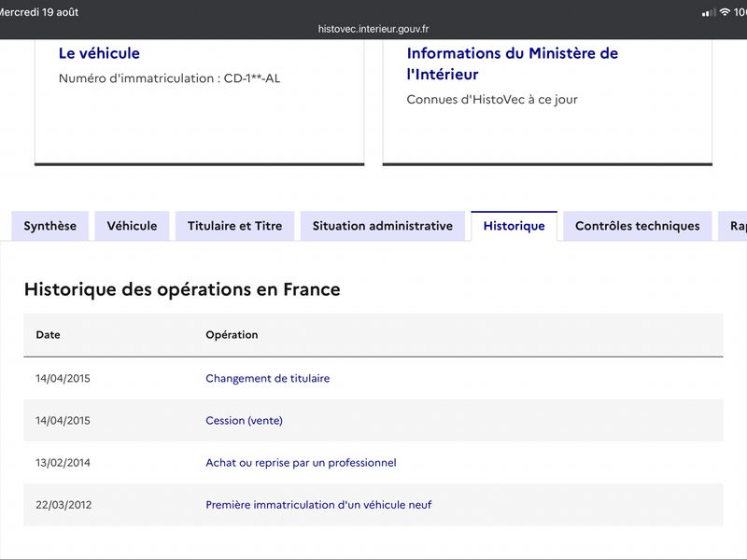Tap the cellular signal bars icon
Image resolution: width=747 pixels, height=560 pixels.
[x=709, y=13]
